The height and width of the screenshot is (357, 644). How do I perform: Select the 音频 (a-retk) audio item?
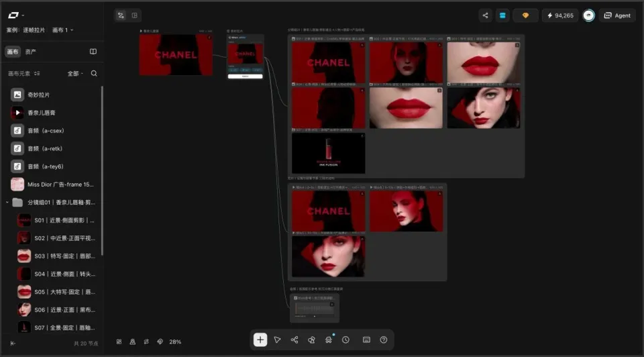click(54, 149)
